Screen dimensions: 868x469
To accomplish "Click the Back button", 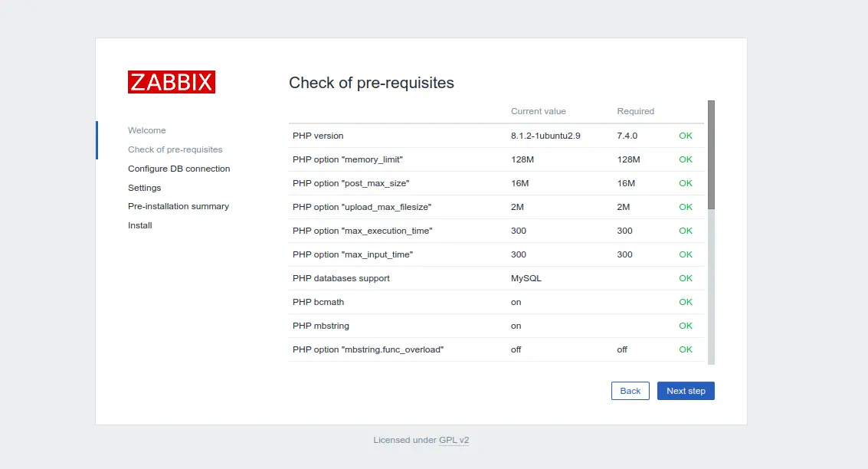I will pyautogui.click(x=630, y=391).
